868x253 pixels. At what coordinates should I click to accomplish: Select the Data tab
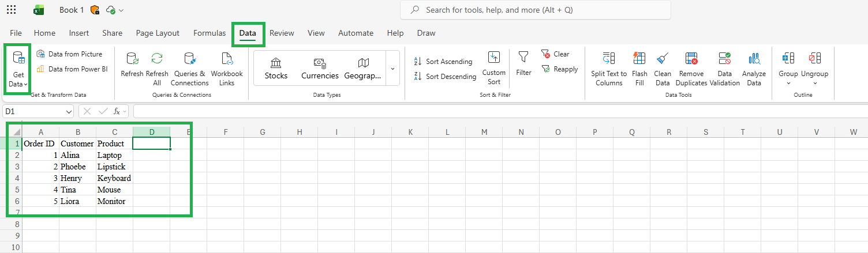(x=248, y=33)
